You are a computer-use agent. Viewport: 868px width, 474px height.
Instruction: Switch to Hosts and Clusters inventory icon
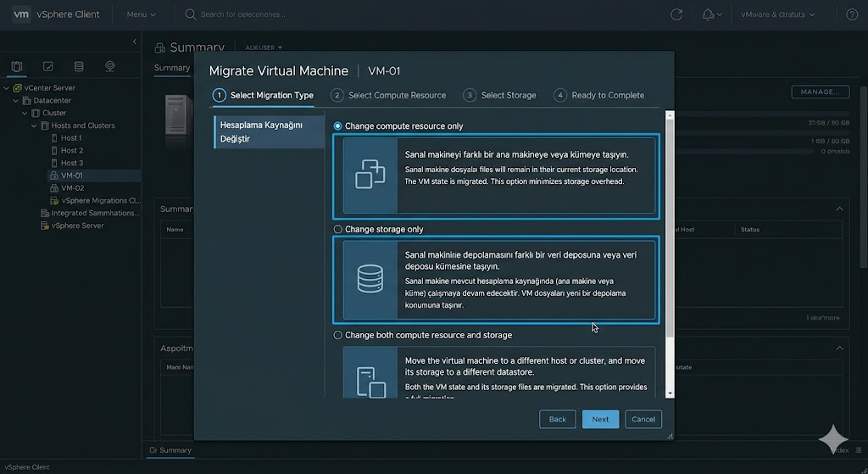17,66
